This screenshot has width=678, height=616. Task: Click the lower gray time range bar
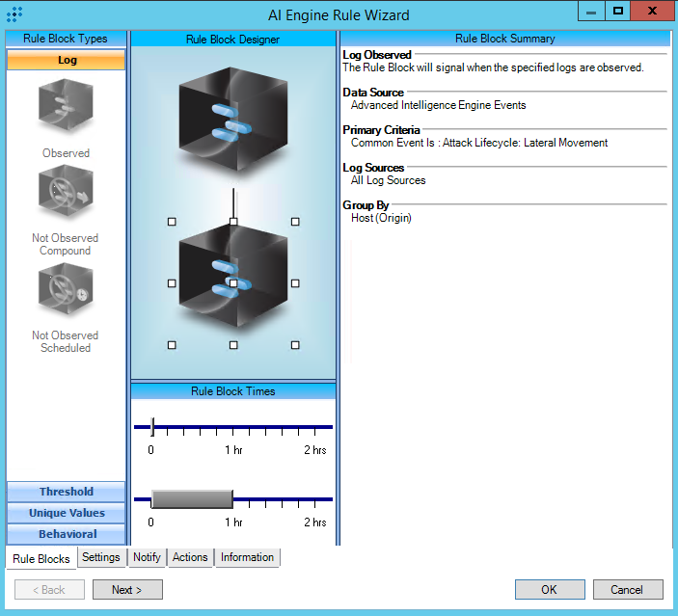point(192,499)
